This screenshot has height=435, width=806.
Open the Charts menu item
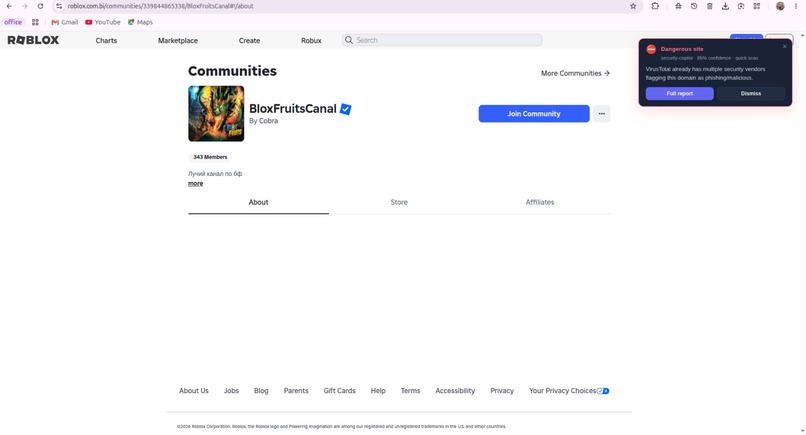tap(106, 41)
